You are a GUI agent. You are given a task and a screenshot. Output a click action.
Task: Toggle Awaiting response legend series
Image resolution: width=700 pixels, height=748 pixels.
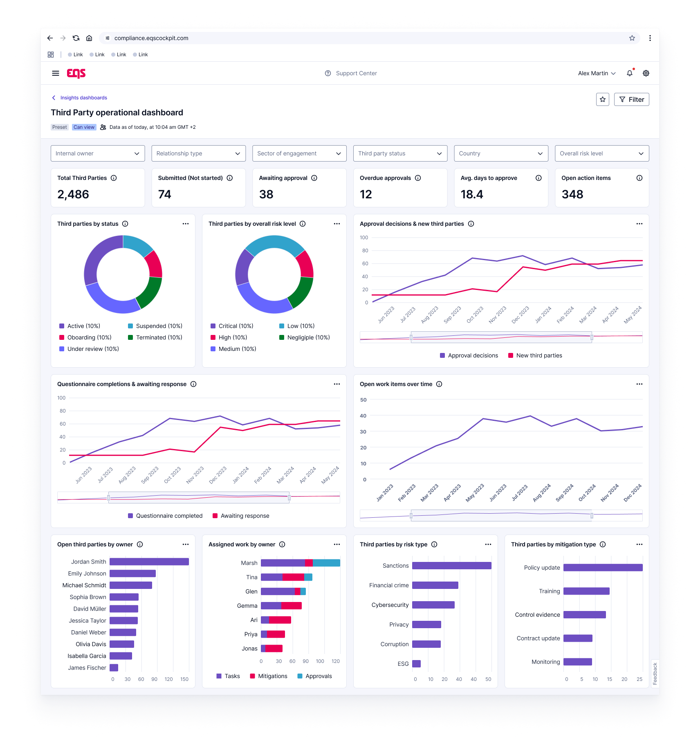click(x=241, y=516)
